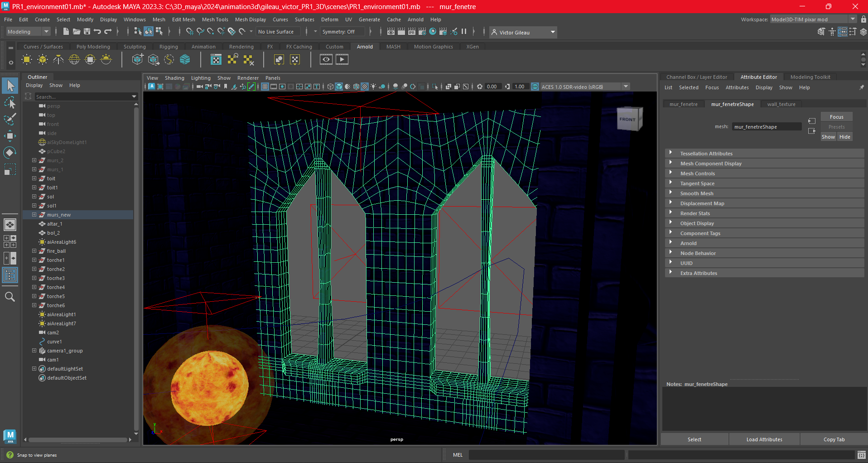Select the Arnold Area Light shelf icon

[27, 59]
